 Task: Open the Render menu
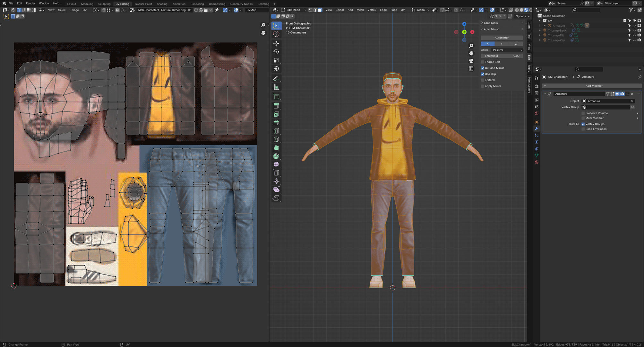point(30,3)
